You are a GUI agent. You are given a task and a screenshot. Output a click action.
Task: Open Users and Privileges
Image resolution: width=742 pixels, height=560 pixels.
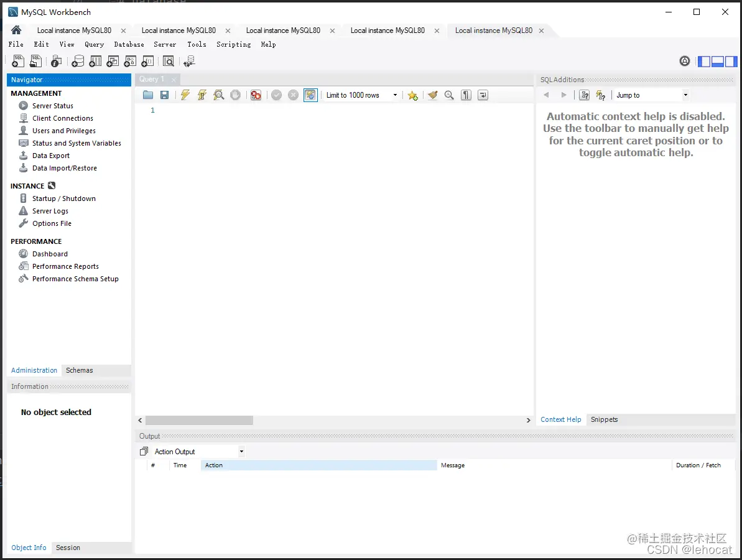coord(64,131)
